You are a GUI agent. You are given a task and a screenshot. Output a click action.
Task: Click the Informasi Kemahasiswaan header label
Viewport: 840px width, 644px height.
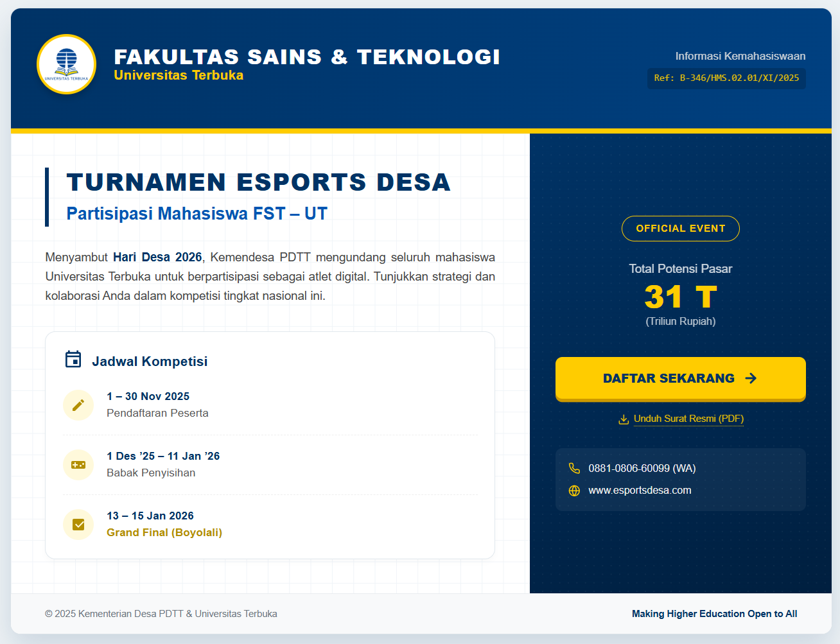(x=740, y=57)
